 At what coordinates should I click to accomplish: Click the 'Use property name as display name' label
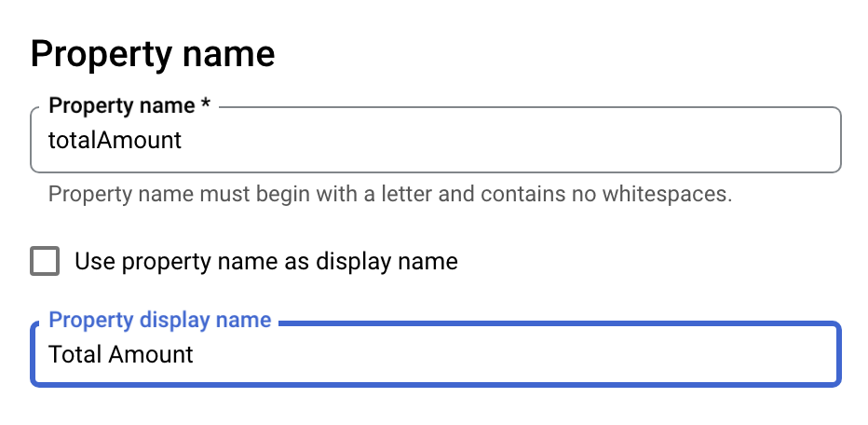tap(265, 261)
